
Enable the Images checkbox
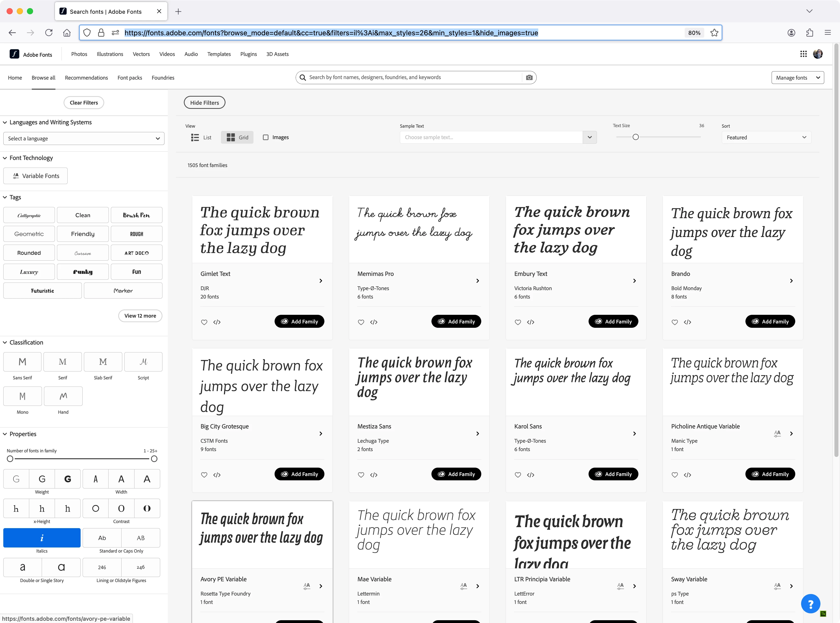coord(266,137)
